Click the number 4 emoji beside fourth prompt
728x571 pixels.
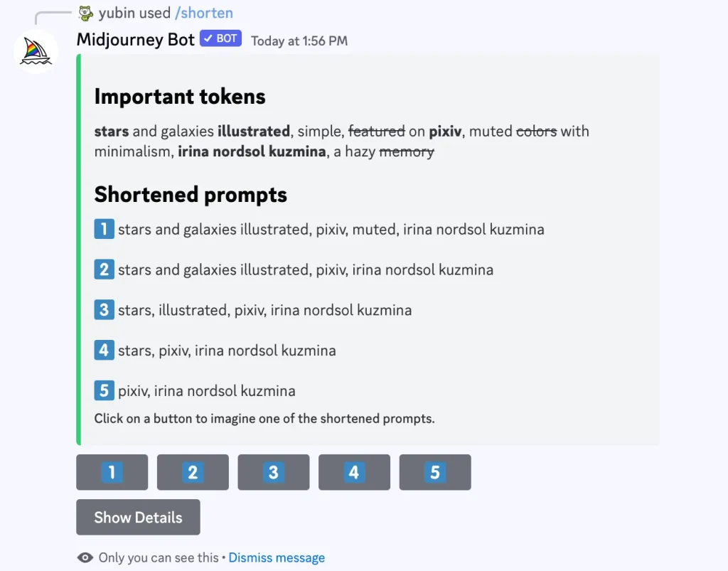coord(104,351)
